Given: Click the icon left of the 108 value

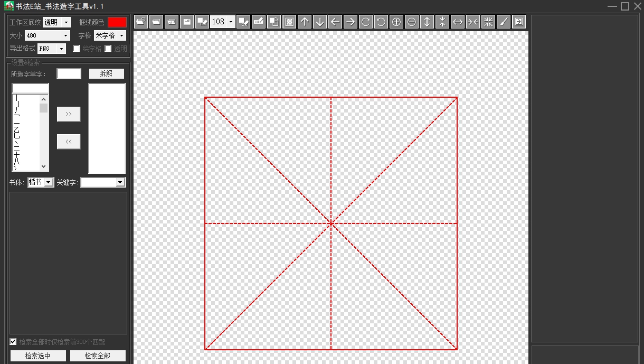Looking at the screenshot, I should (x=202, y=22).
